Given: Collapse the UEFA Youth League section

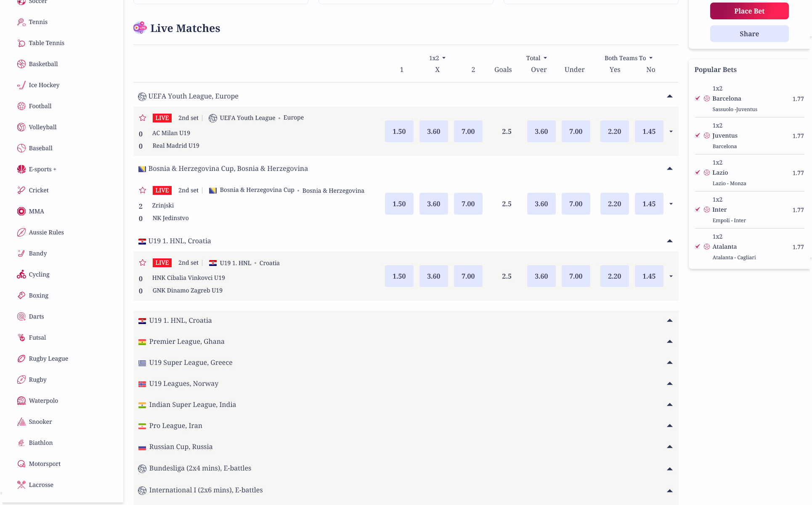Looking at the screenshot, I should click(x=669, y=96).
